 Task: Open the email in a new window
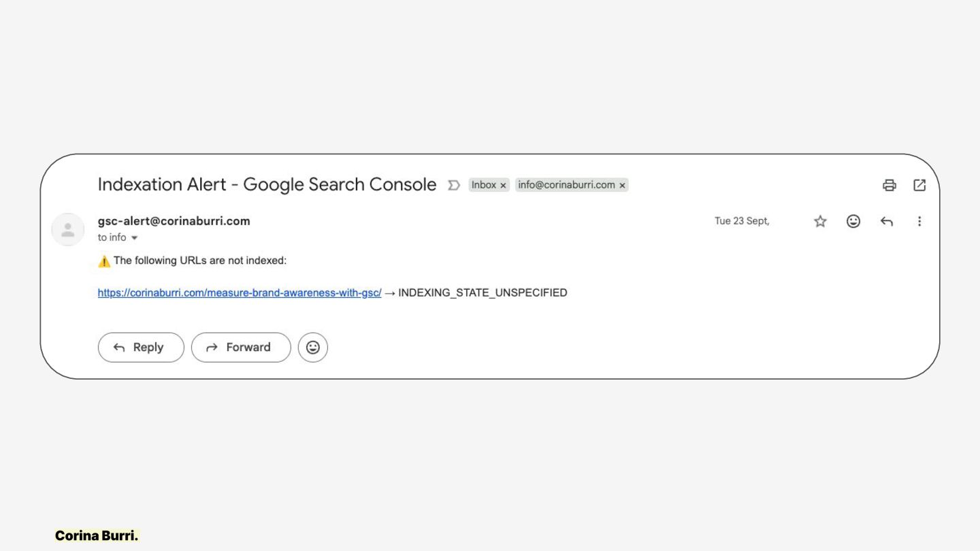pyautogui.click(x=919, y=185)
